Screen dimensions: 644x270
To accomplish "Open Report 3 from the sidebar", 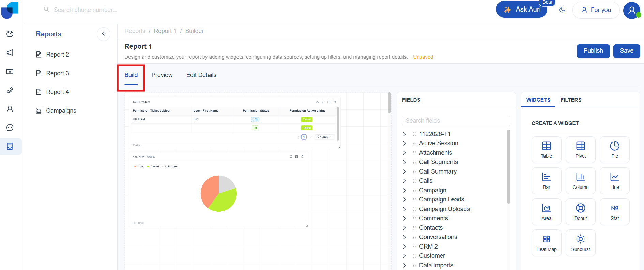I will [x=57, y=73].
